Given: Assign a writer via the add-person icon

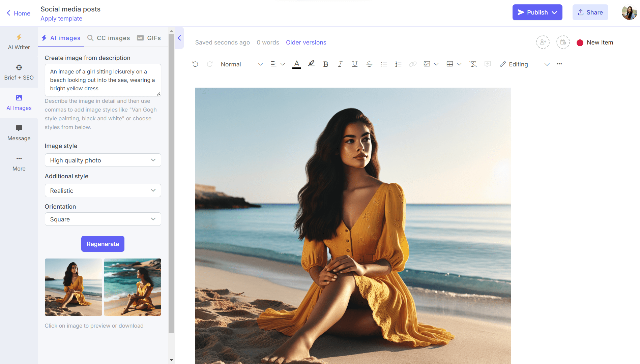Looking at the screenshot, I should coord(543,42).
